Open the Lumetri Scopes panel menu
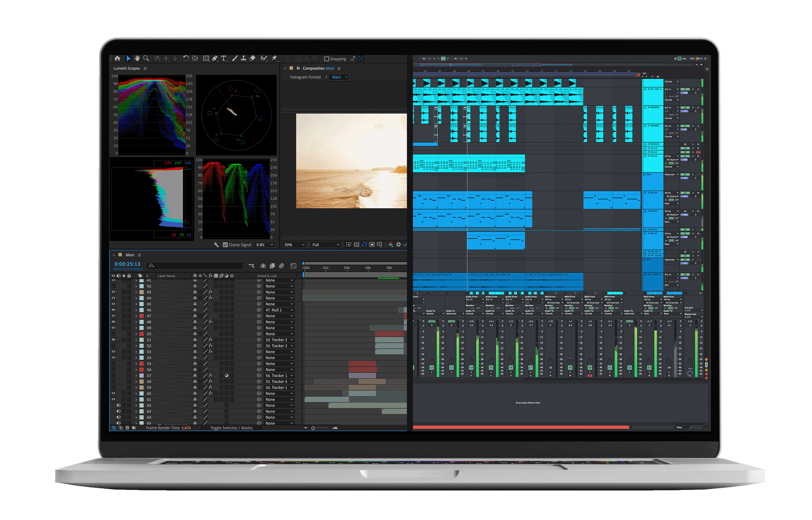This screenshot has width=812, height=520. coord(145,68)
